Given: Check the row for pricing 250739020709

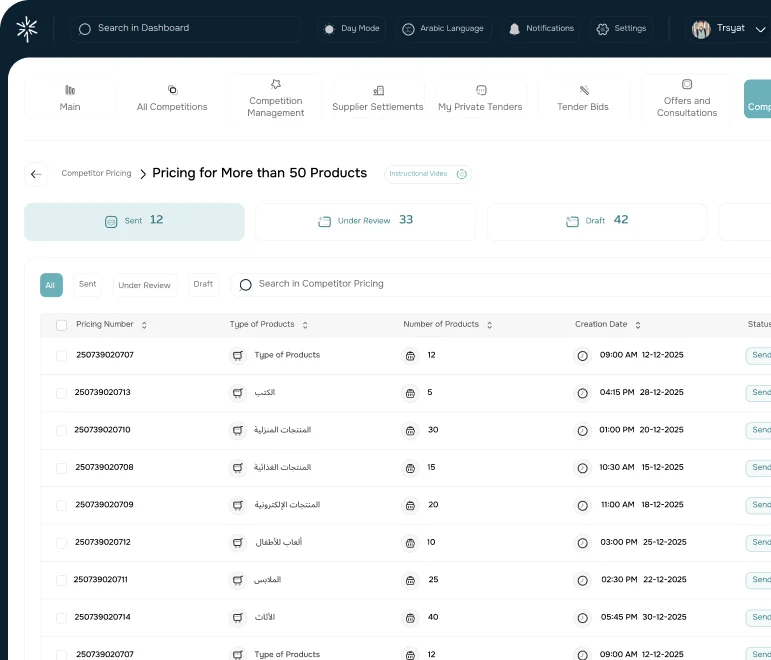Looking at the screenshot, I should click(62, 505).
